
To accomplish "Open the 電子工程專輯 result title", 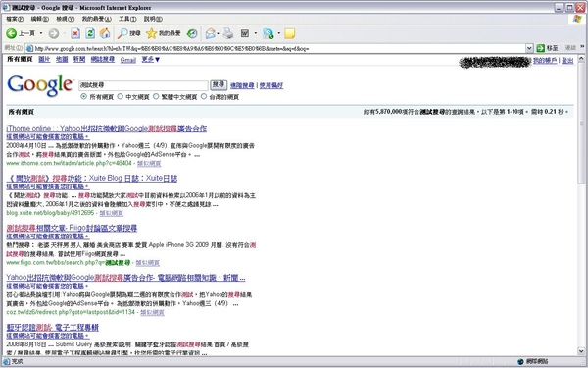I will (53, 328).
